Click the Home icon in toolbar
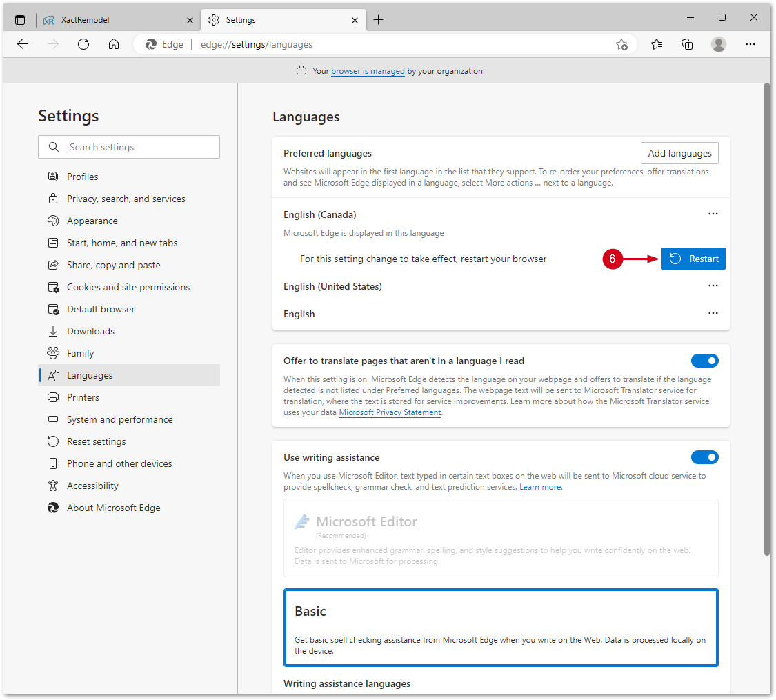Screen dimensions: 776x700 (x=114, y=44)
